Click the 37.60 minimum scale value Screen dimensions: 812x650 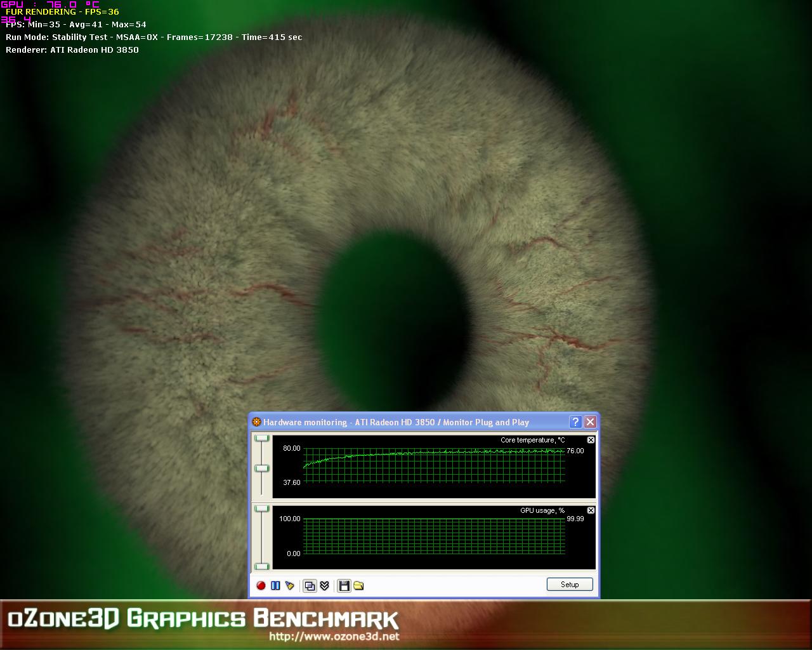point(292,482)
